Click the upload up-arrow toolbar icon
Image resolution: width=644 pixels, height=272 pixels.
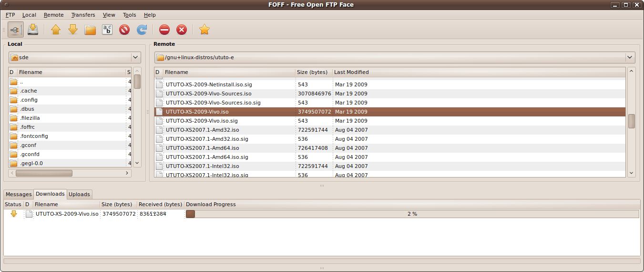tap(56, 30)
